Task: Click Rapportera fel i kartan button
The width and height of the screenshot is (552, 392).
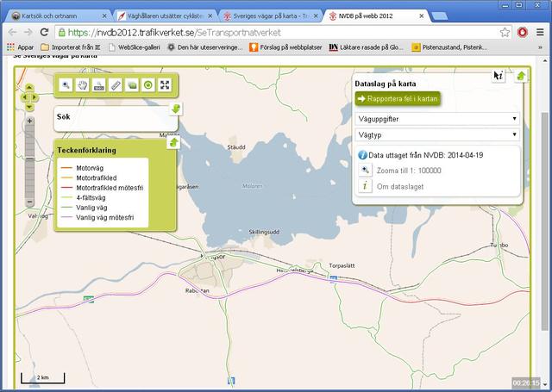Action: pyautogui.click(x=398, y=98)
